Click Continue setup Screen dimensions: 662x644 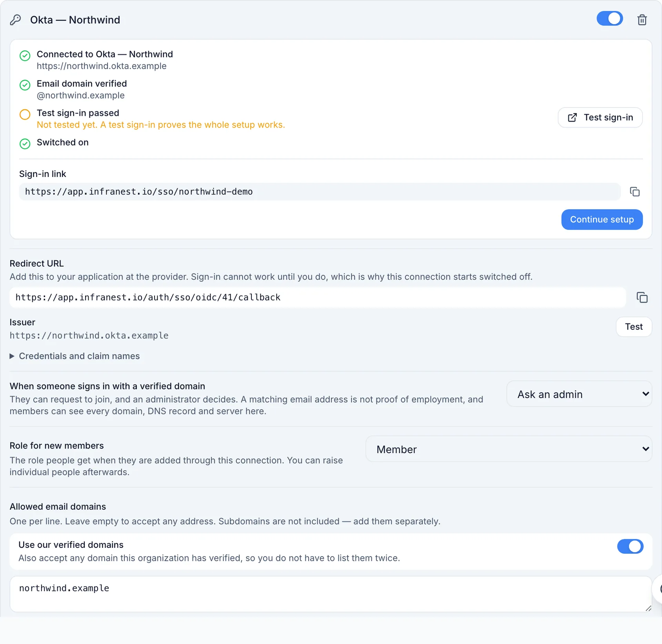602,219
